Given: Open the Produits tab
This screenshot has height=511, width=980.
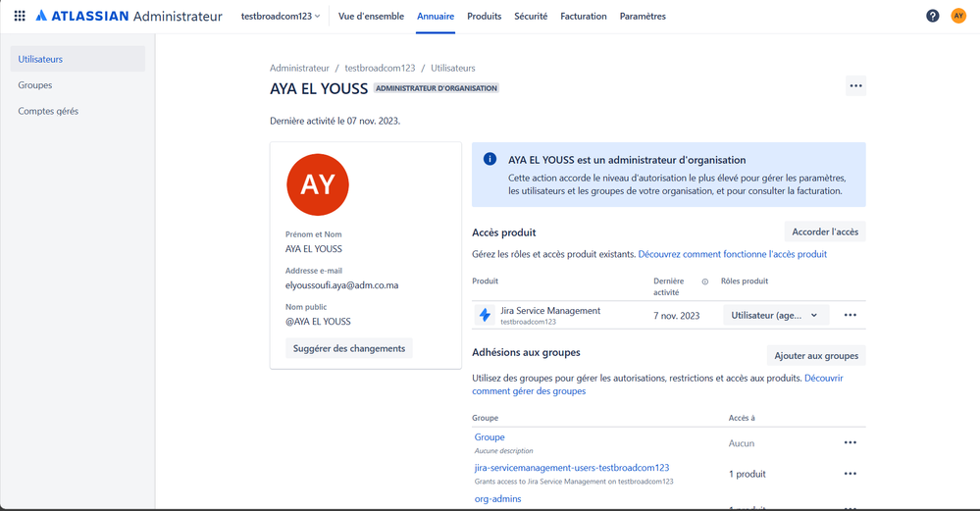Looking at the screenshot, I should tap(485, 17).
